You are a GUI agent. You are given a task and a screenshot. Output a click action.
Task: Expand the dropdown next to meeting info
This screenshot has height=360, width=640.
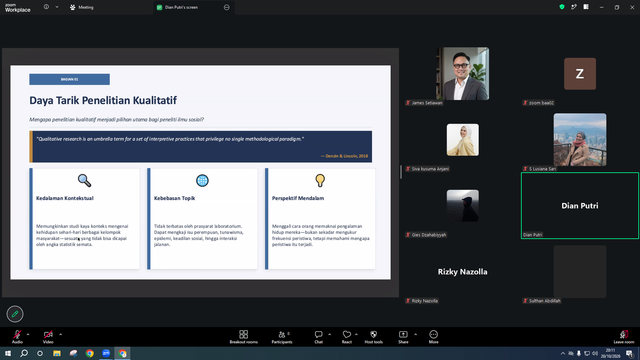57,7
